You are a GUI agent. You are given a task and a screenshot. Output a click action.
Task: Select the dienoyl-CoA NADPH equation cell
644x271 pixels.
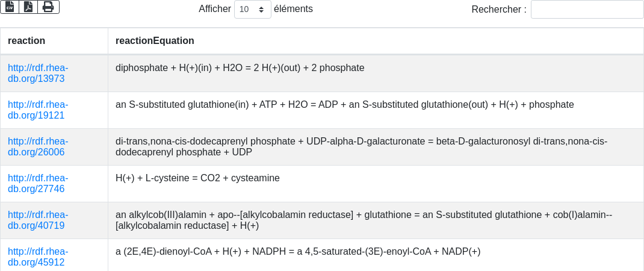[297, 252]
